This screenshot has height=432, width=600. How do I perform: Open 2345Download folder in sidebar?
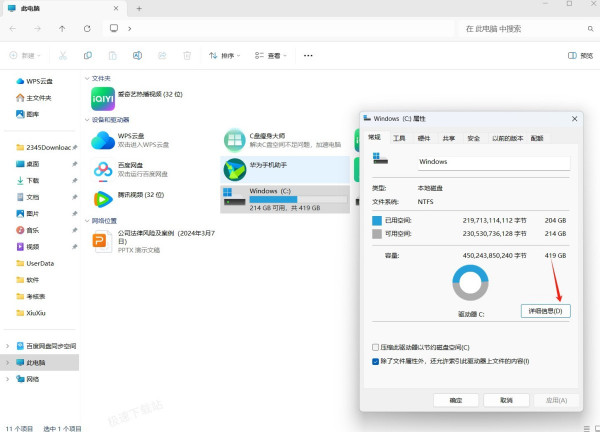point(44,148)
